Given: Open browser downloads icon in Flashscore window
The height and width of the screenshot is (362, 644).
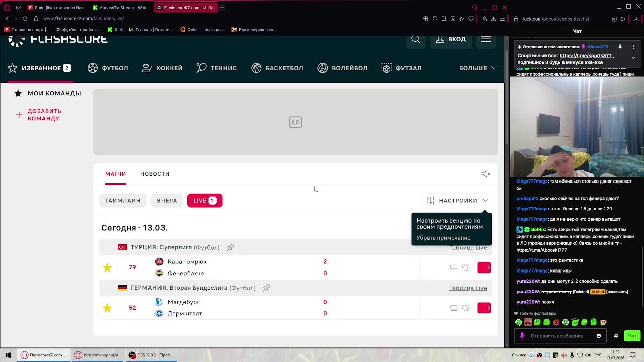Looking at the screenshot, I should pyautogui.click(x=493, y=19).
